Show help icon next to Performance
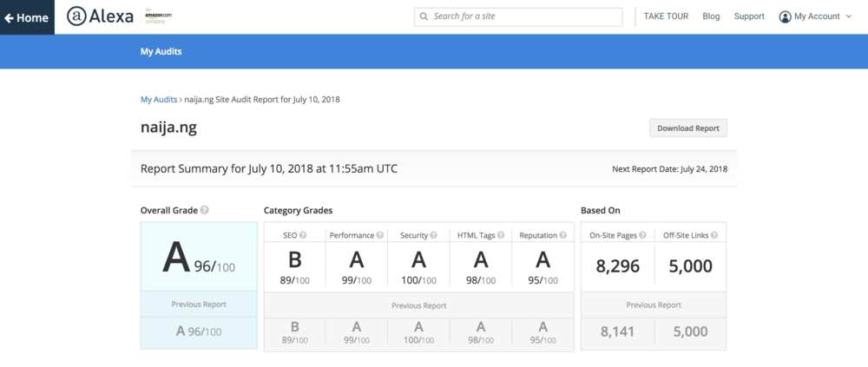 coord(380,235)
